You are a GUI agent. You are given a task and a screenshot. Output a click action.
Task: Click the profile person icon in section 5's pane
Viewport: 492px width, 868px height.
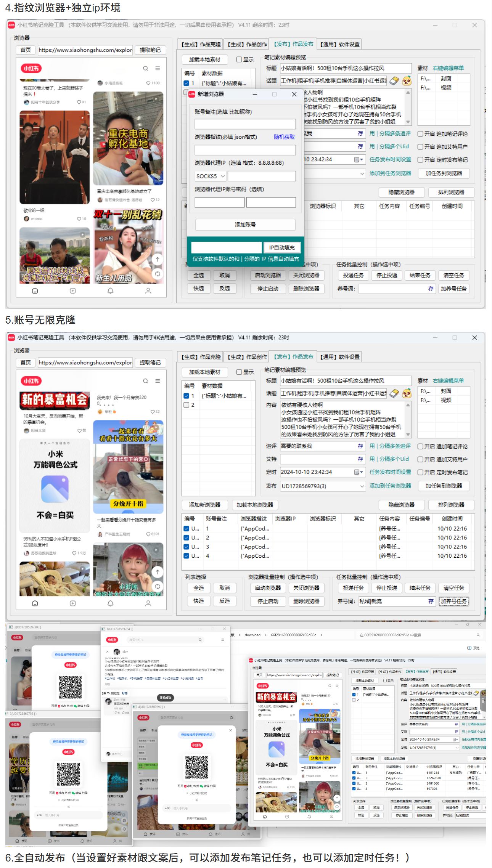(148, 603)
